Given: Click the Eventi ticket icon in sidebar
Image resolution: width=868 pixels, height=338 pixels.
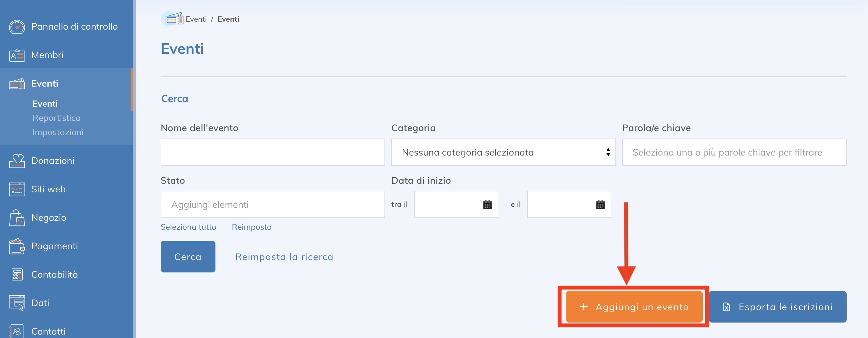Looking at the screenshot, I should click(17, 83).
